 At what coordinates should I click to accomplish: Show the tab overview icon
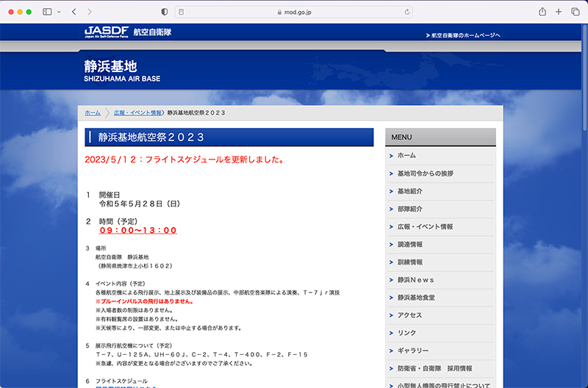[576, 12]
